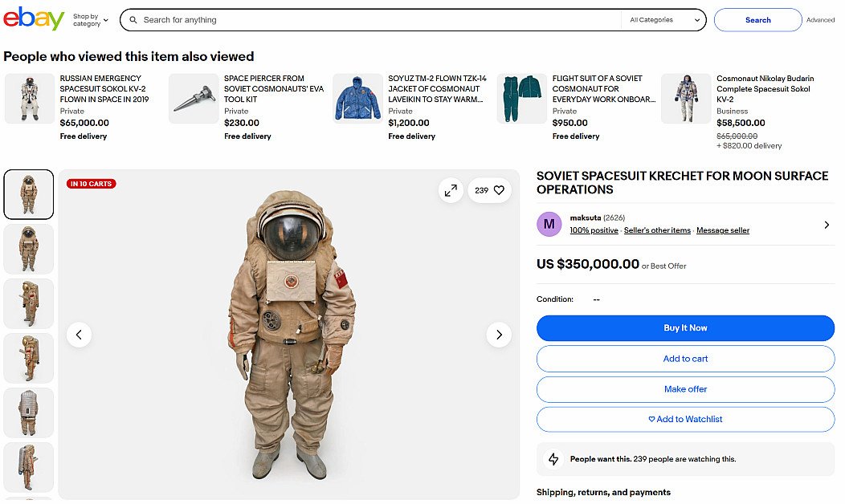Image resolution: width=845 pixels, height=504 pixels.
Task: Select the silver suit thumbnail
Action: [29, 413]
